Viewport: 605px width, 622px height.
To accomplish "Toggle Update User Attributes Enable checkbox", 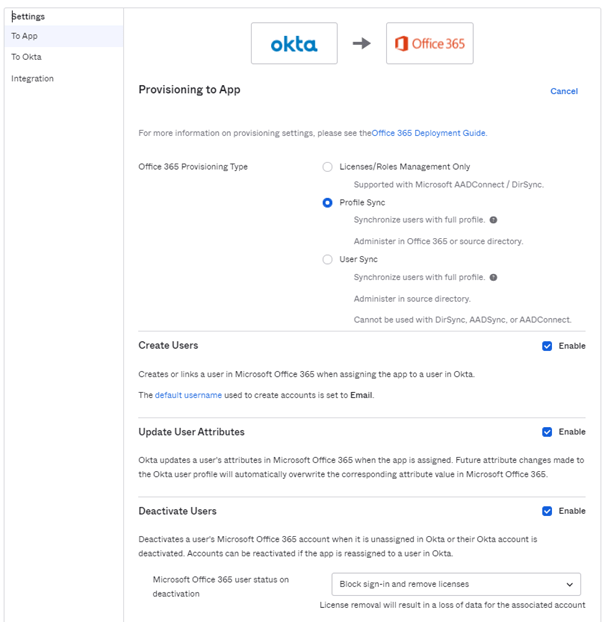I will 547,432.
